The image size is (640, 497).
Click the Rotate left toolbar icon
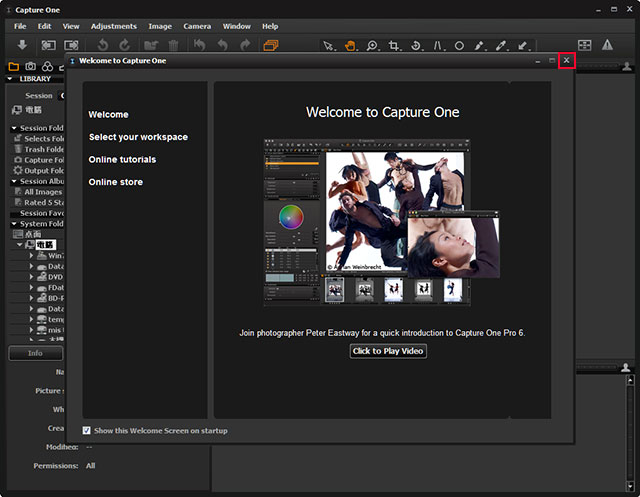pos(103,45)
